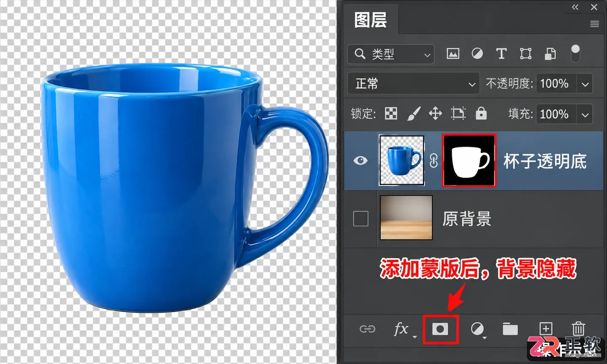Prevent artboard auto-nesting lock icon
The width and height of the screenshot is (607, 364).
pos(458,113)
